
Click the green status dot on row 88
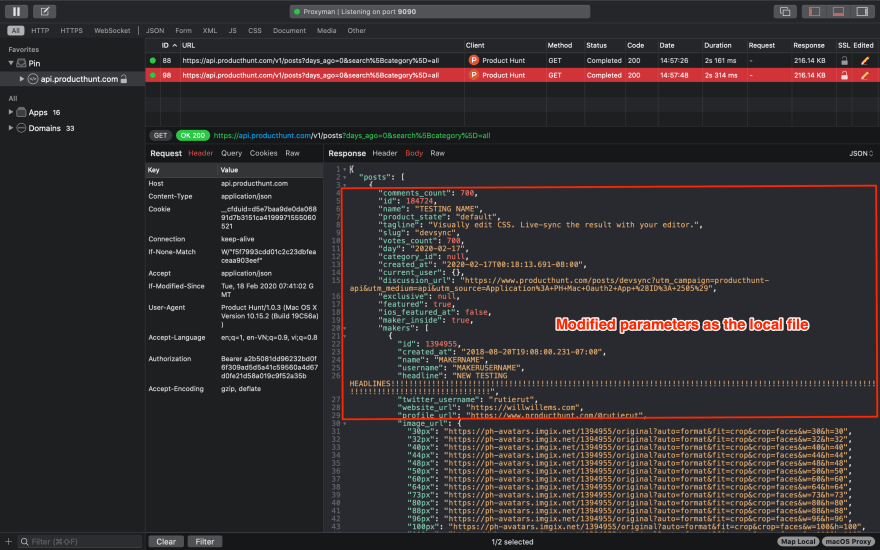[153, 61]
